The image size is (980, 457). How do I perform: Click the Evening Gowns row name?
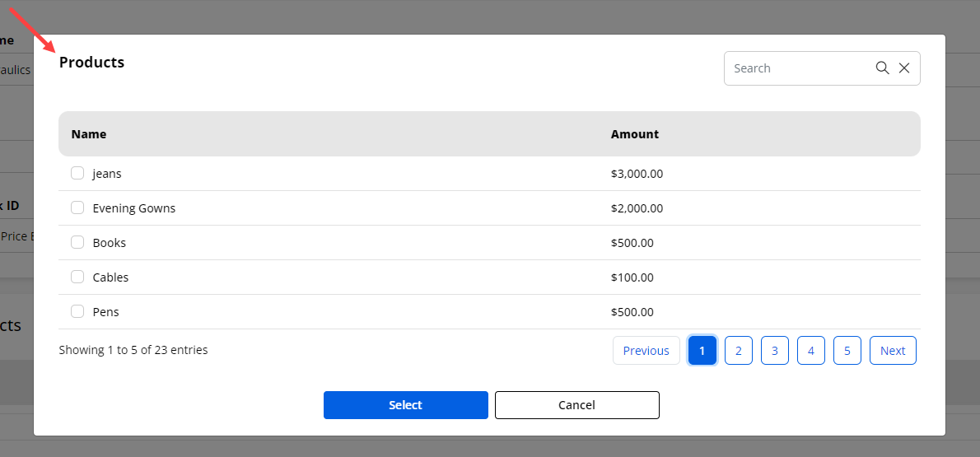pyautogui.click(x=134, y=208)
